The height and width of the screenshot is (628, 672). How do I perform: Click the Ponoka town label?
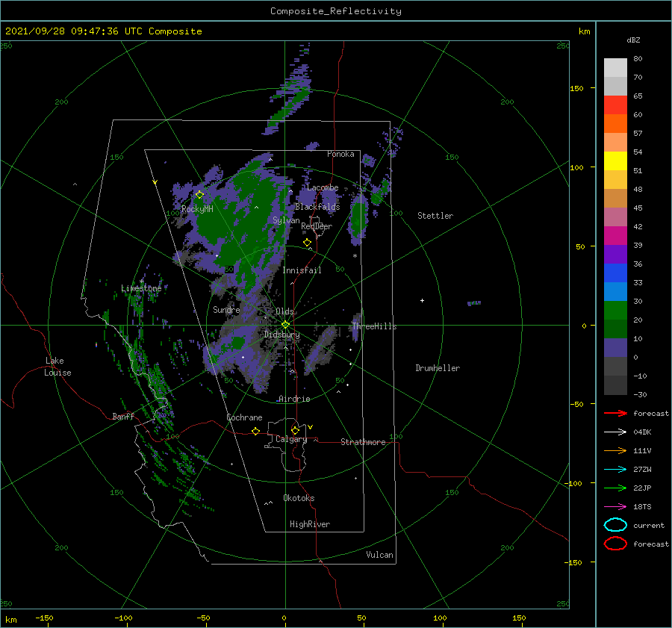[x=340, y=154]
